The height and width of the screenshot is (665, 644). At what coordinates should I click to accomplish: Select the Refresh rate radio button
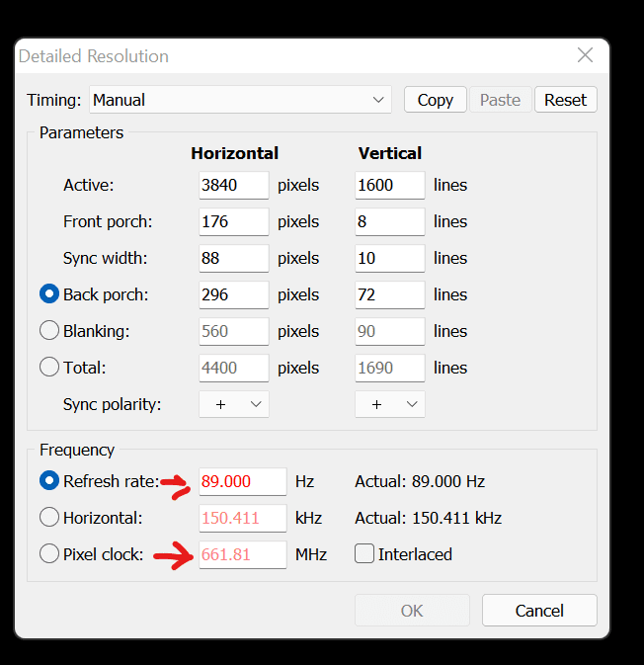click(49, 480)
